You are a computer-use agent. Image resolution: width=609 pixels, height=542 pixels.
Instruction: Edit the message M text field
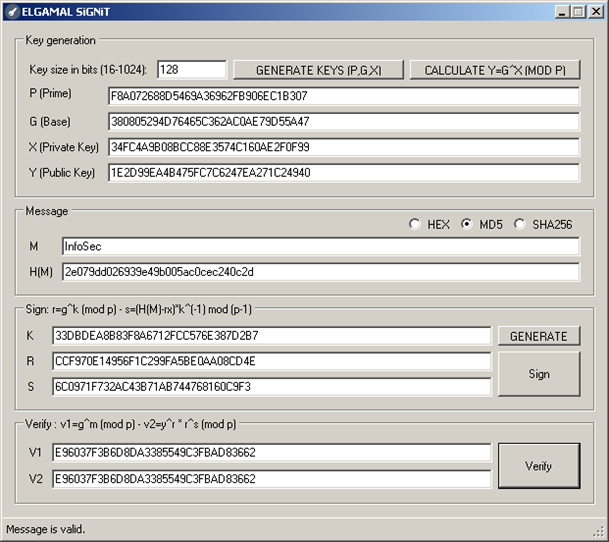tap(319, 246)
